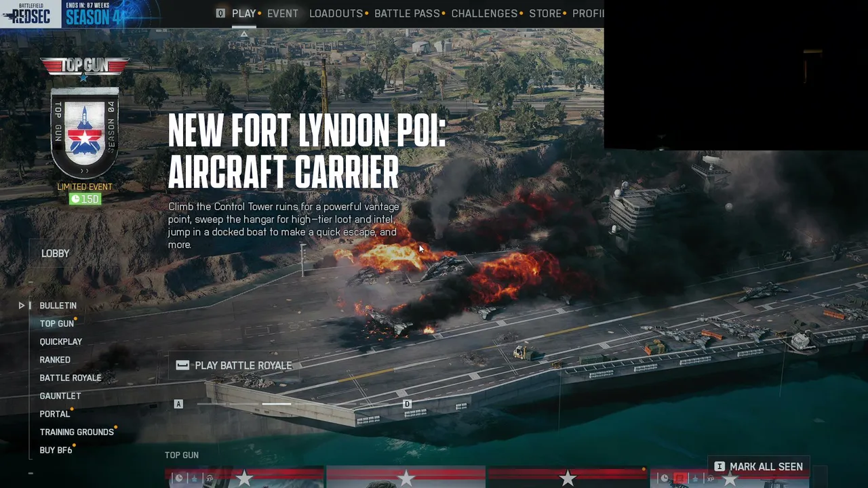This screenshot has height=488, width=868.
Task: Click the Q key prompt before Play
Action: tap(220, 14)
